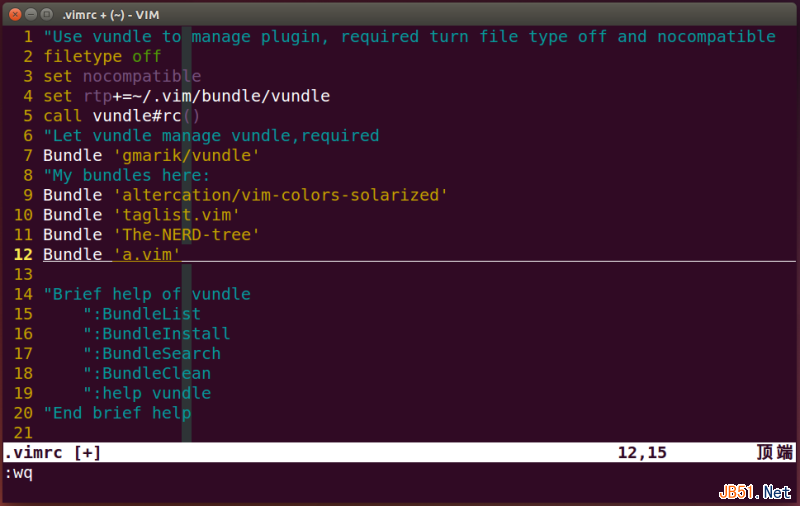Image resolution: width=800 pixels, height=506 pixels.
Task: Click 'The-NERD-tree' bundle entry
Action: click(186, 235)
